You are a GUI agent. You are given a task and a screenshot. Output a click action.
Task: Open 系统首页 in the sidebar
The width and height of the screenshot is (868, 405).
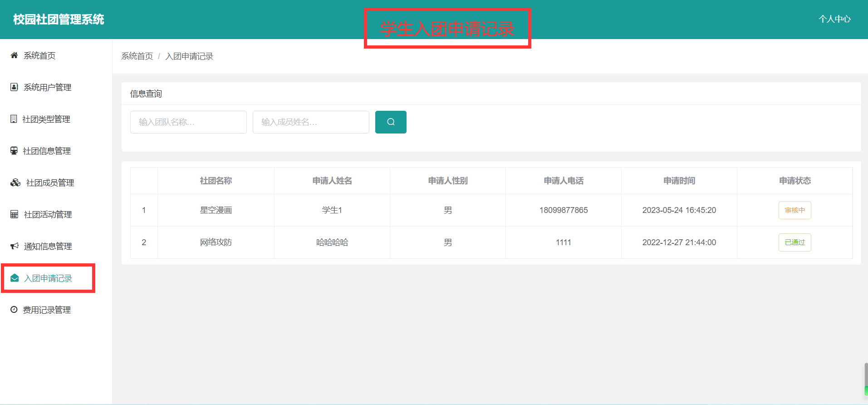[39, 55]
